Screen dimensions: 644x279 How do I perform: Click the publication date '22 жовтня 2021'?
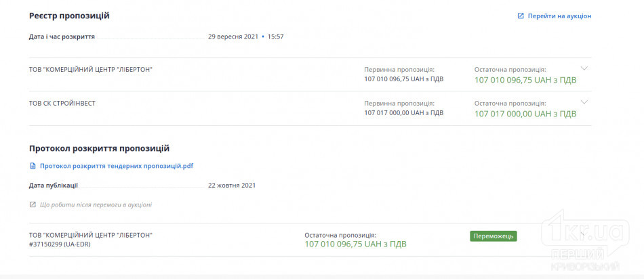click(232, 185)
